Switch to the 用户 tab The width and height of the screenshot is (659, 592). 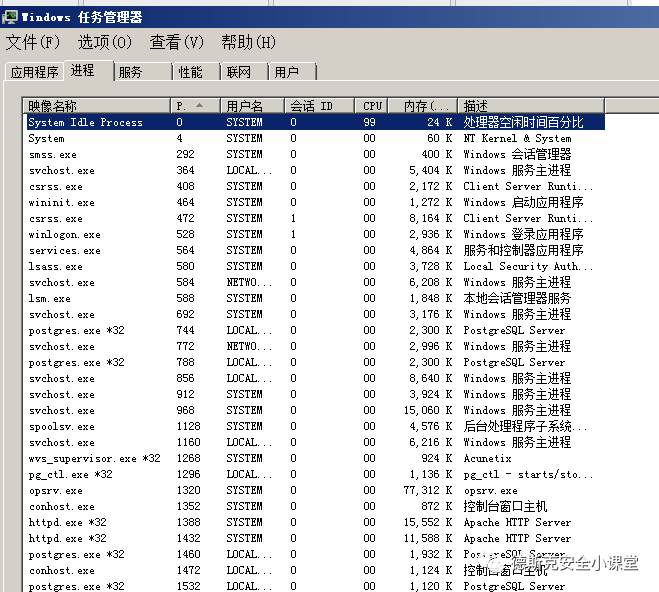pos(287,73)
